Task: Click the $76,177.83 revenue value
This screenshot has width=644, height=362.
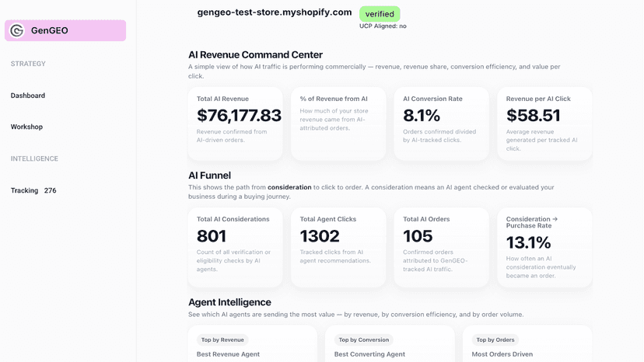Action: (x=239, y=115)
